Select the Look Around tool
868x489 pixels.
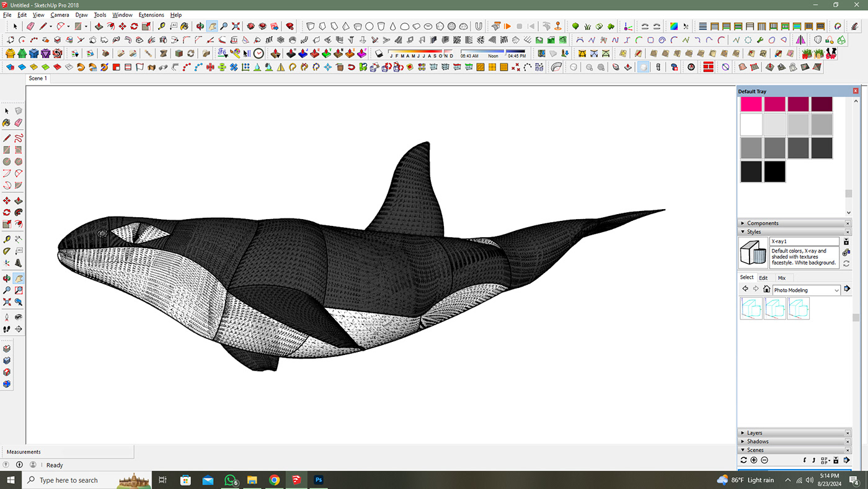pos(17,316)
